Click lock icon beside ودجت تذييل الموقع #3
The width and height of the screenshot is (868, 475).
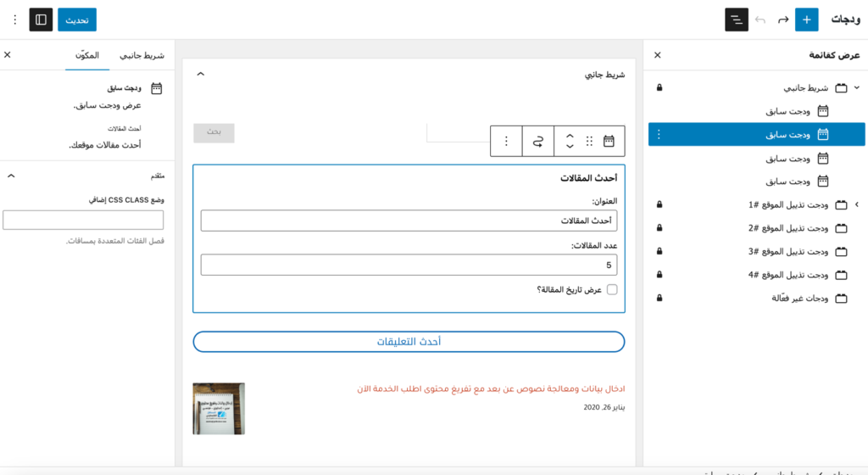[x=659, y=251]
